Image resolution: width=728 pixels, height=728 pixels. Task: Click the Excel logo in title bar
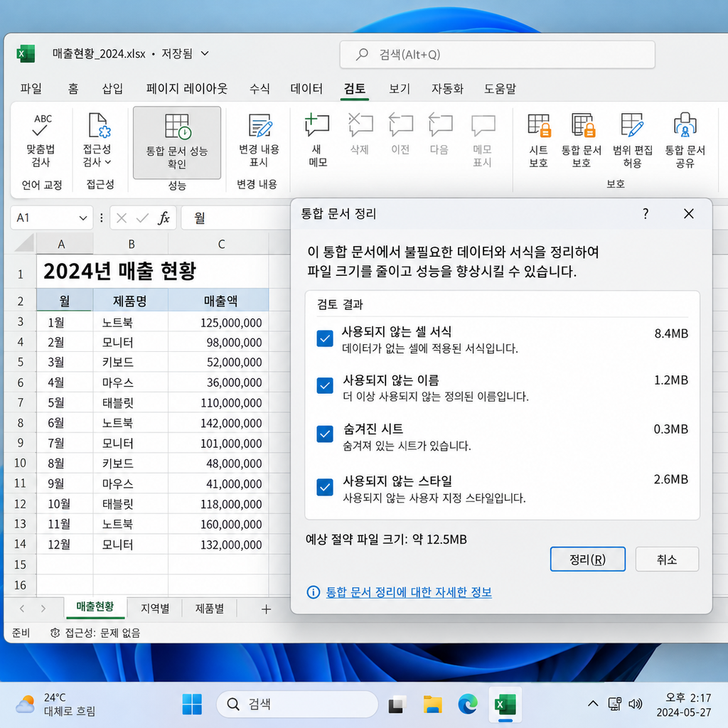[26, 54]
